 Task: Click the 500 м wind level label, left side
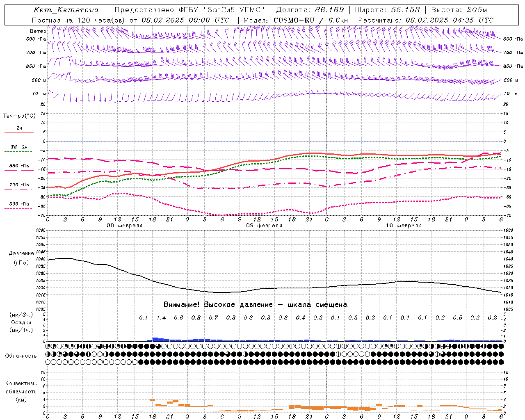[39, 80]
